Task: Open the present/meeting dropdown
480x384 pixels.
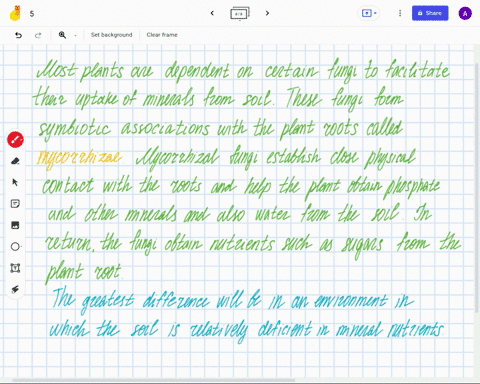Action: click(x=369, y=13)
